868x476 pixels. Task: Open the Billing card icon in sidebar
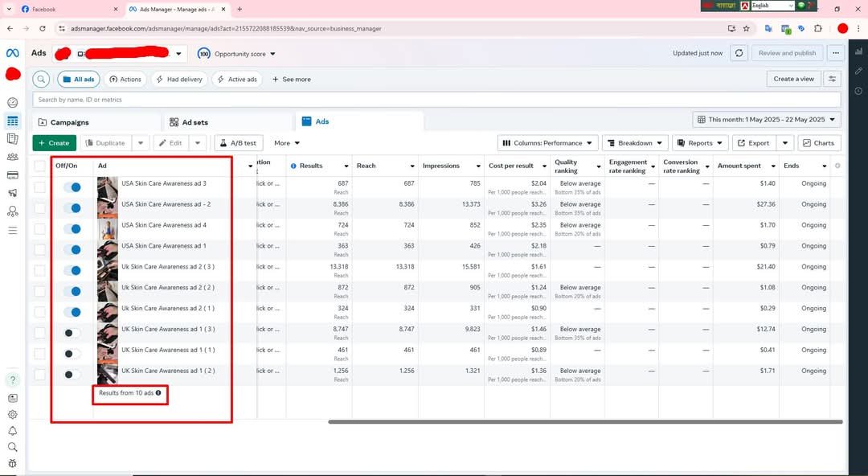pyautogui.click(x=13, y=175)
